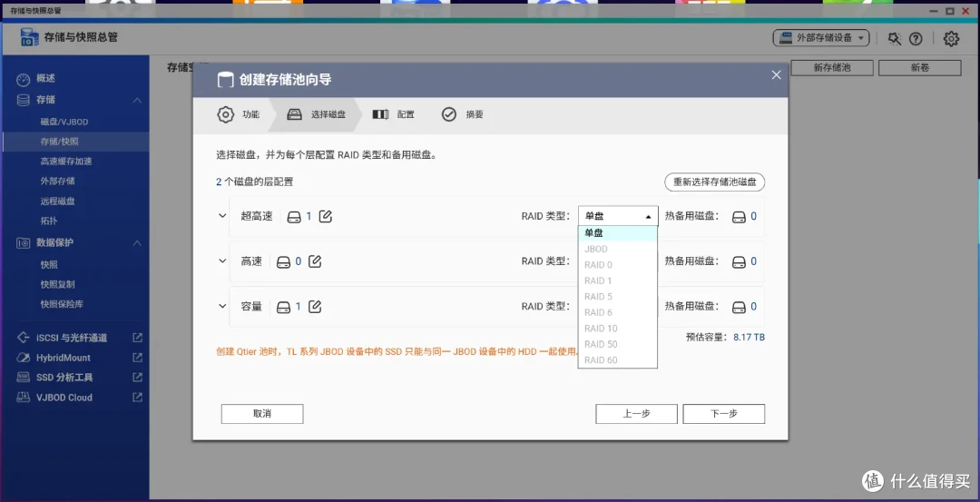Open the 外部存储设备 dropdown
This screenshot has width=980, height=502.
(x=821, y=38)
